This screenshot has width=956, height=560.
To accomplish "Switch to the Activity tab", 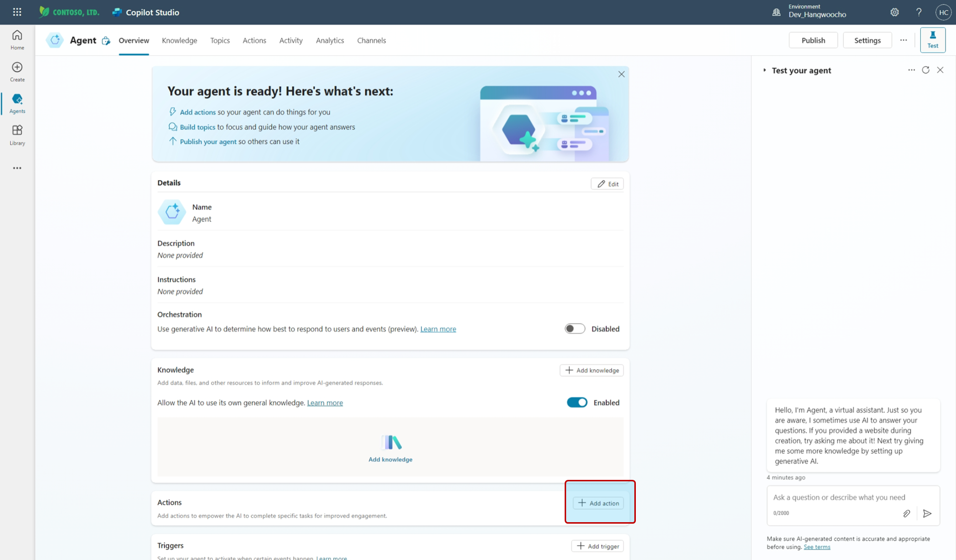I will (x=291, y=40).
